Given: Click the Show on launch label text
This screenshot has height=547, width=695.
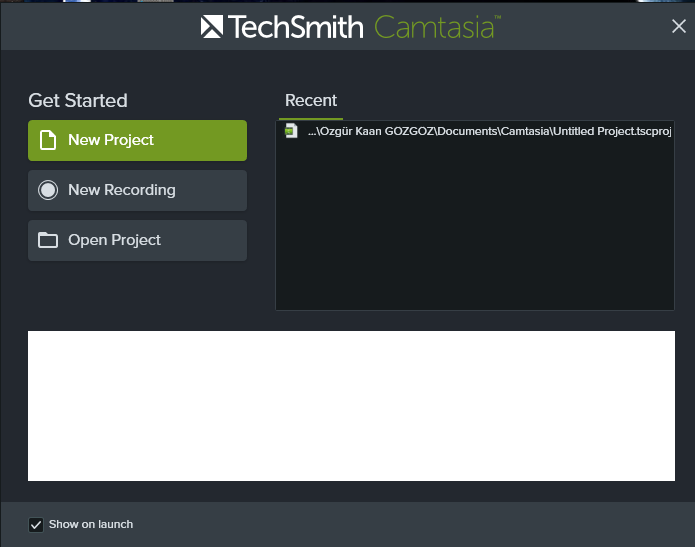Looking at the screenshot, I should click(91, 524).
